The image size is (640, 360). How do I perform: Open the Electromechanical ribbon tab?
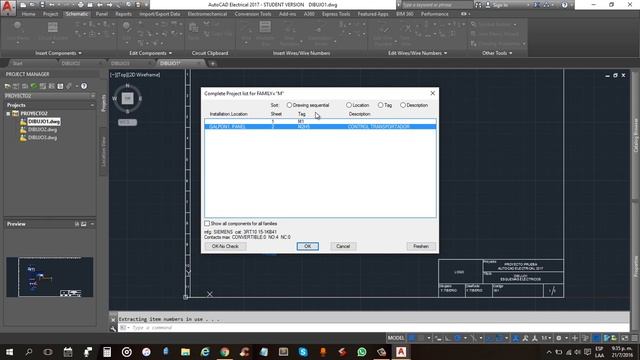(207, 14)
